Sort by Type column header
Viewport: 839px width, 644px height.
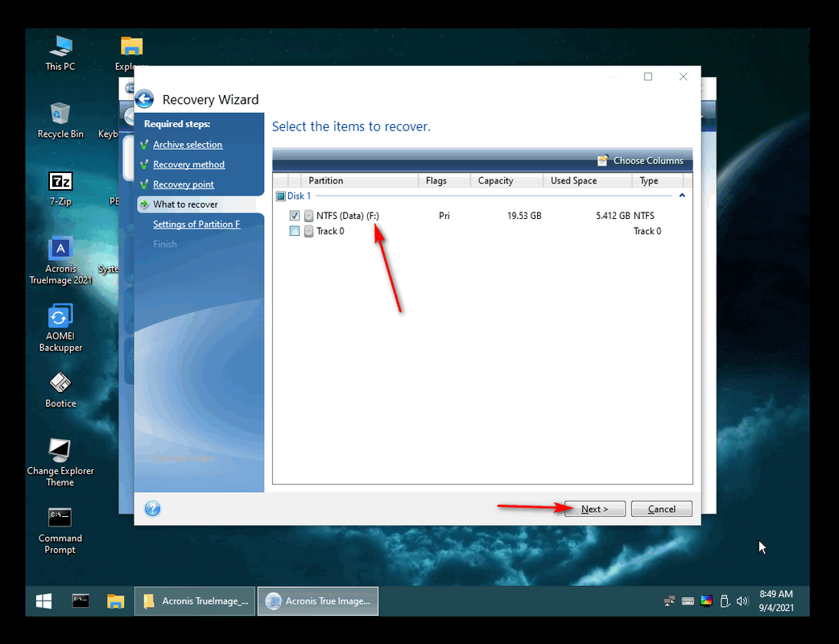click(x=658, y=180)
